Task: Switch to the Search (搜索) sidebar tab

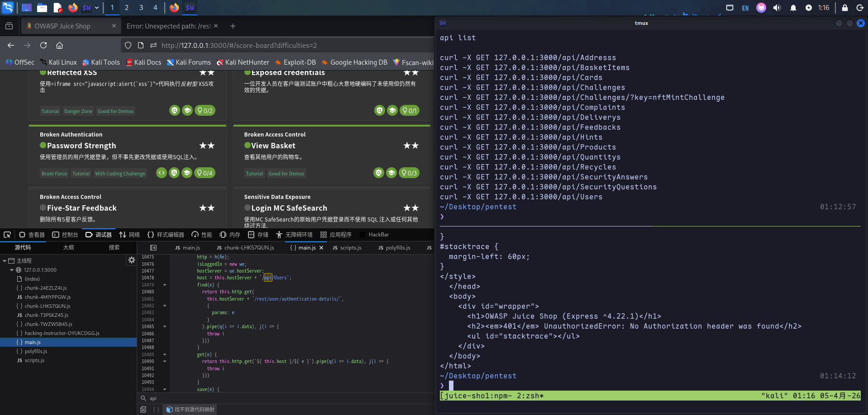Action: (114, 247)
